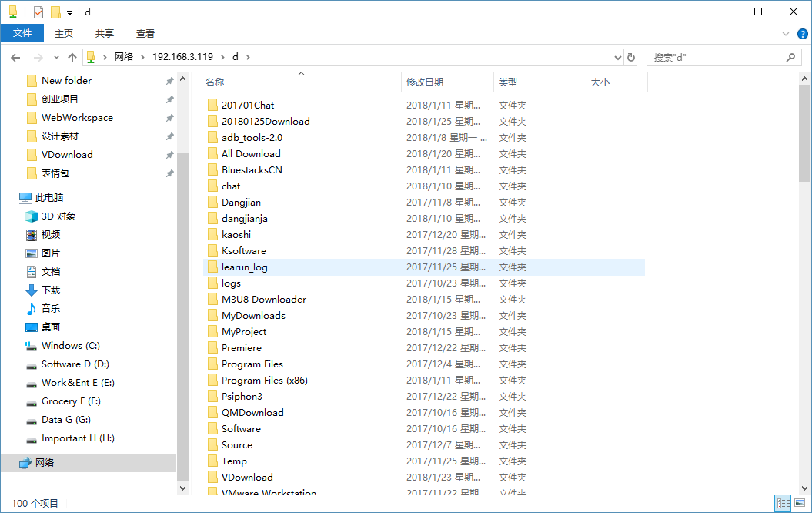812x513 pixels.
Task: Open recent locations dropdown arrow
Action: [x=56, y=58]
